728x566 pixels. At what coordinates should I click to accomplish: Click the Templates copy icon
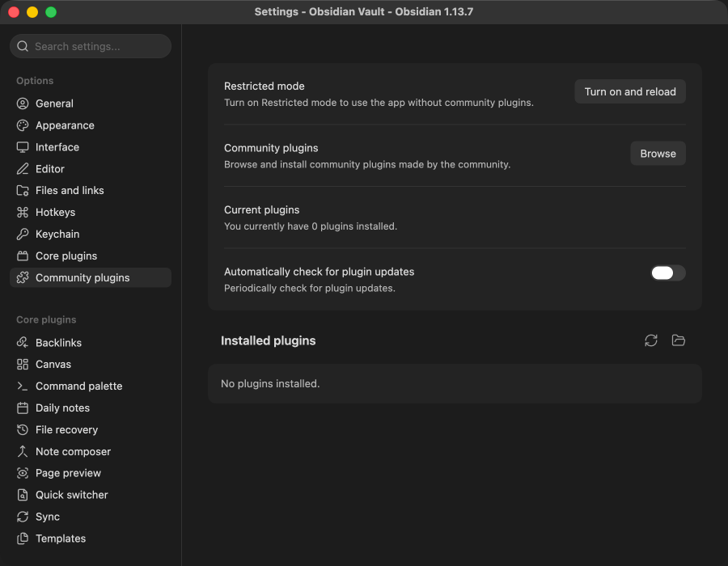[23, 539]
